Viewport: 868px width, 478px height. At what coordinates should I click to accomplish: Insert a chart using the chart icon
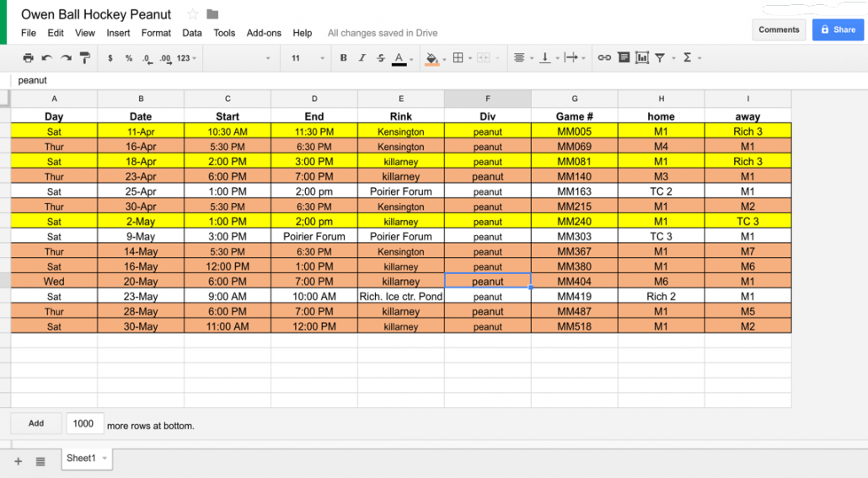[642, 58]
